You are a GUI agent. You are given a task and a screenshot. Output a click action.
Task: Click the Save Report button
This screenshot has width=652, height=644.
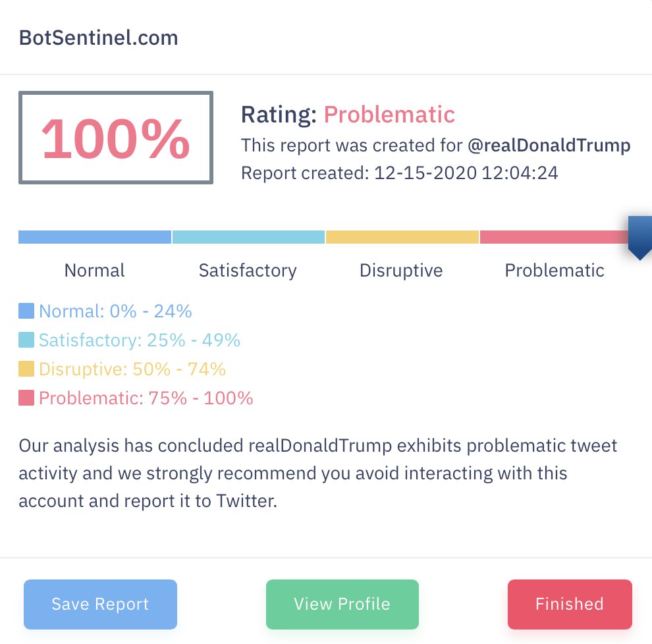[x=100, y=604]
